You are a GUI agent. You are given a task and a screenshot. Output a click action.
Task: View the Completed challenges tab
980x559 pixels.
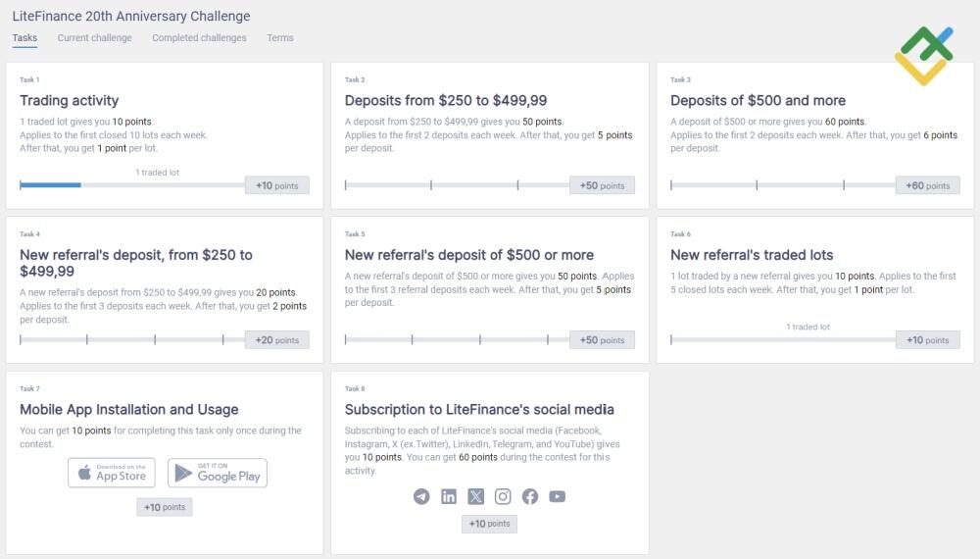pos(199,38)
